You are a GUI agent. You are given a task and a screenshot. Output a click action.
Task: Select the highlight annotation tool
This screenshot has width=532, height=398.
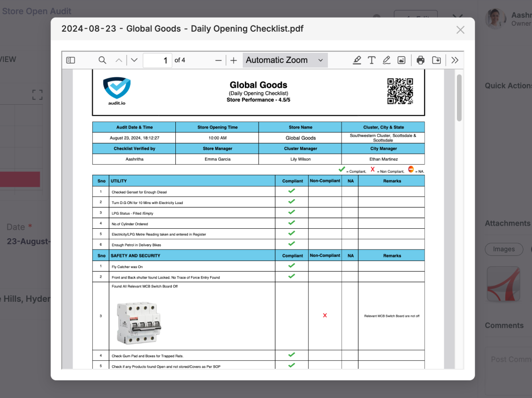point(357,60)
